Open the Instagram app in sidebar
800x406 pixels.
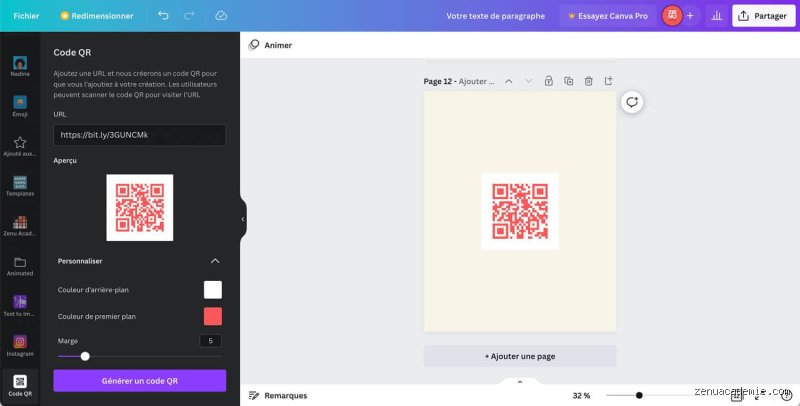tap(20, 346)
